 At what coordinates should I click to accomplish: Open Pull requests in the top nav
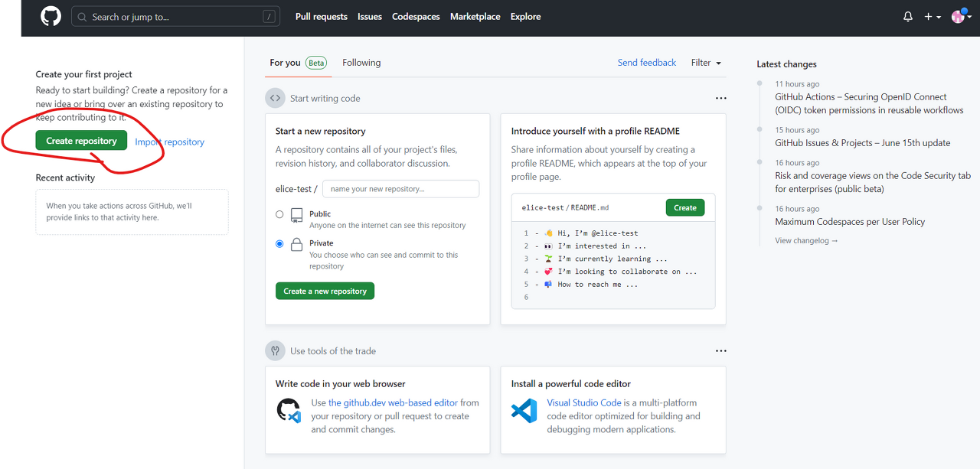[x=322, y=16]
